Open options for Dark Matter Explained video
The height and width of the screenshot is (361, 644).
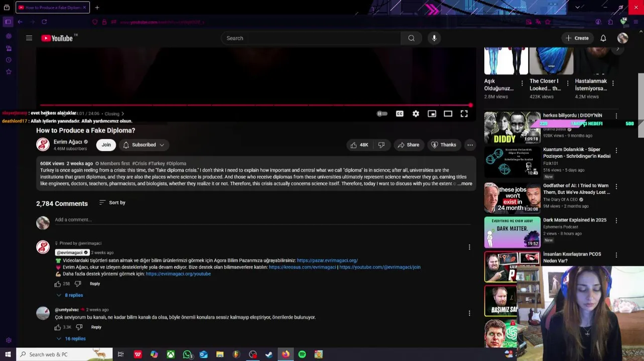coord(616,221)
